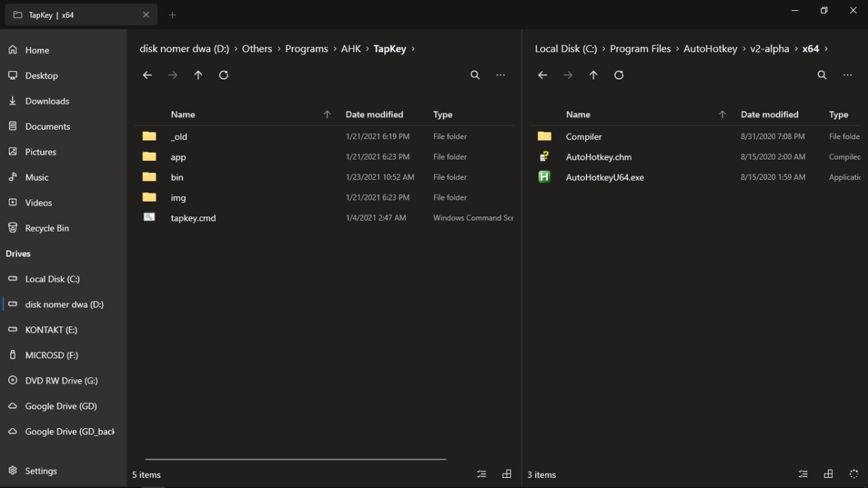Viewport: 868px width, 488px height.
Task: Open Google Drive (GD_back in sidebar
Action: (x=64, y=432)
